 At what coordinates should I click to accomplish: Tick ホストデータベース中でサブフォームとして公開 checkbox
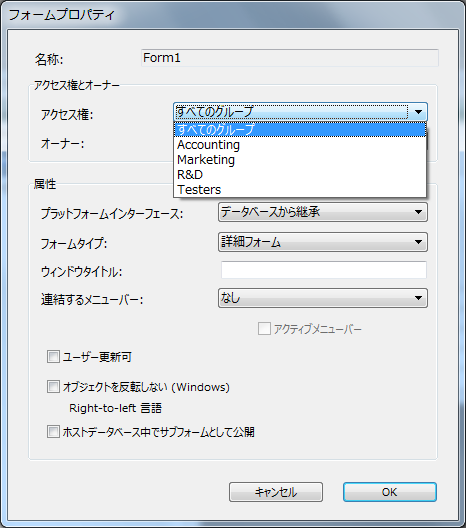click(53, 432)
